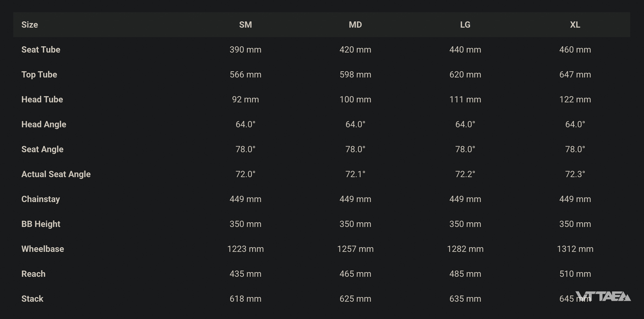The height and width of the screenshot is (319, 644).
Task: Select the BB Height row label
Action: 41,224
